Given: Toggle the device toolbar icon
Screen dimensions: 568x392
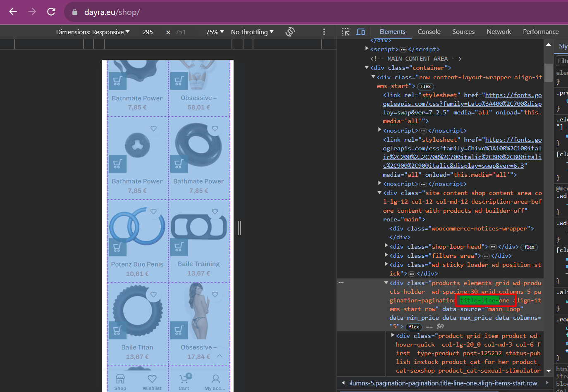Looking at the screenshot, I should 361,32.
